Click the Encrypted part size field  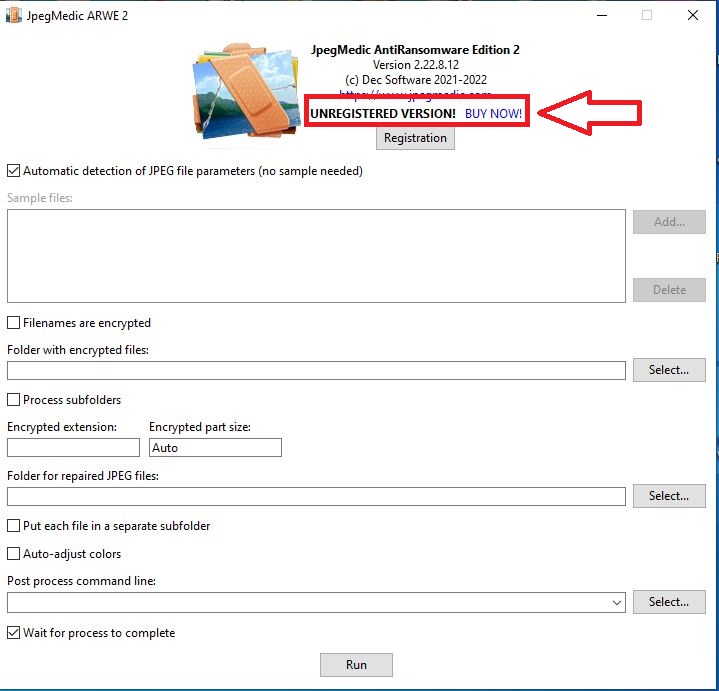pyautogui.click(x=216, y=448)
